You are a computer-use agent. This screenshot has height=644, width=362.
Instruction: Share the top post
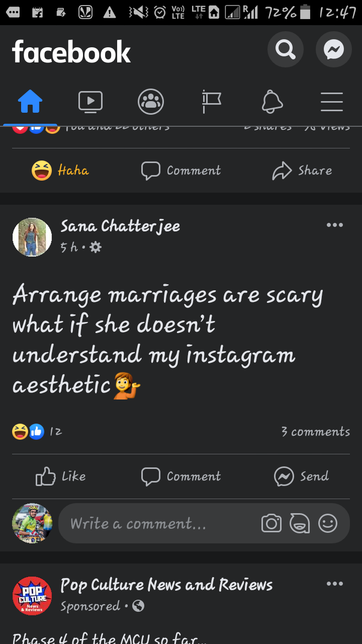pyautogui.click(x=302, y=171)
